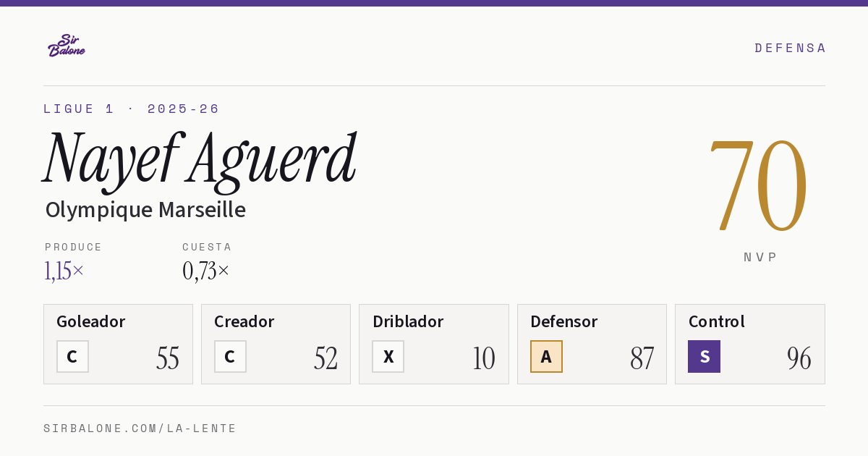Viewport: 868px width, 456px height.
Task: Select the Creador stat card
Action: [x=276, y=344]
